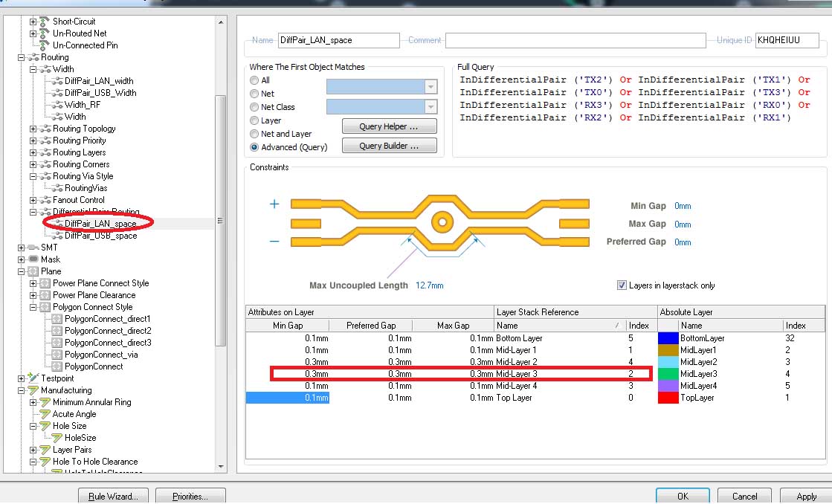Click the DiffPair_USB_space rule icon
Screen dimensions: 832x504
click(57, 236)
